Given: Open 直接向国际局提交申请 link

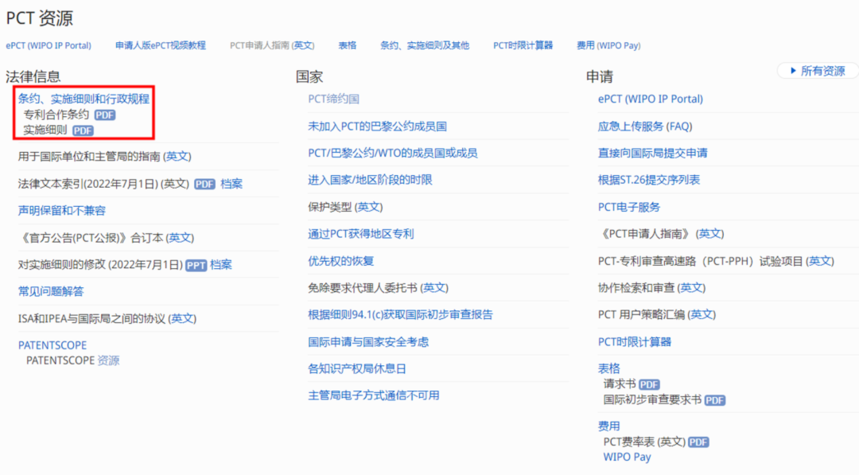Looking at the screenshot, I should click(653, 153).
